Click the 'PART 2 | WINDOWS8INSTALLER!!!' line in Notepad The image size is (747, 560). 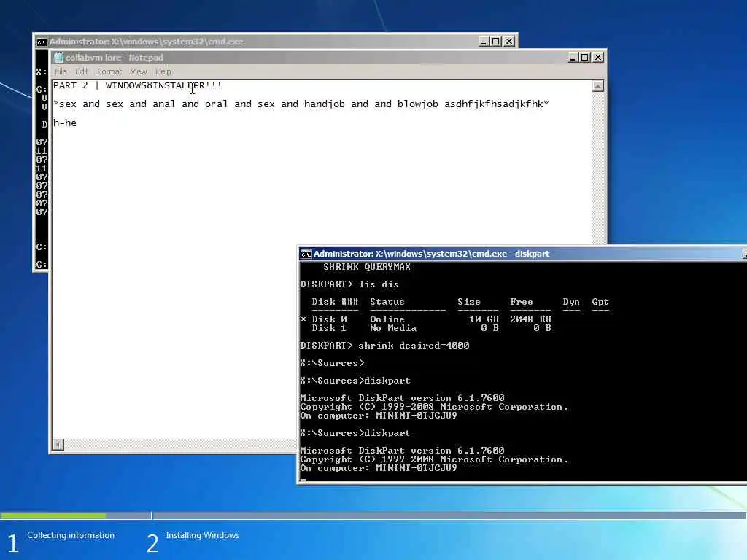point(137,85)
